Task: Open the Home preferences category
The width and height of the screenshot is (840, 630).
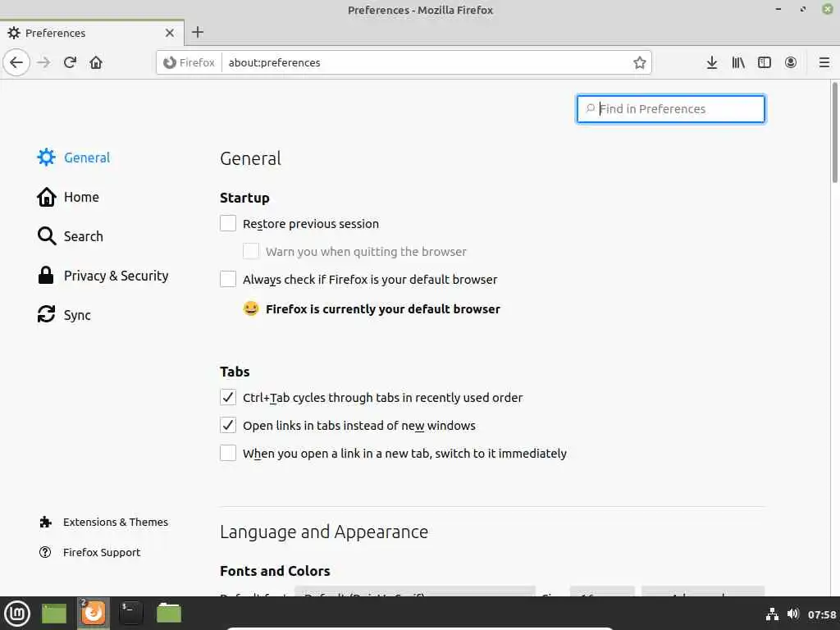Action: 81,197
